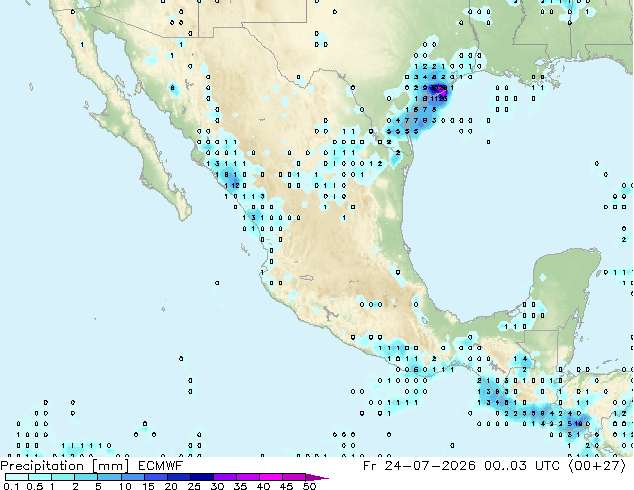Click the 5–10 mm legend swatch
This screenshot has width=634, height=490.
pyautogui.click(x=109, y=477)
